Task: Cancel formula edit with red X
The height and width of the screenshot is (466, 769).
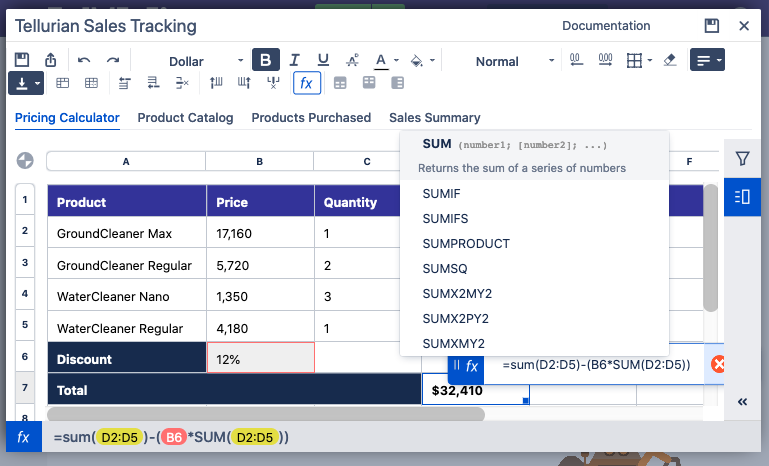Action: [x=718, y=364]
